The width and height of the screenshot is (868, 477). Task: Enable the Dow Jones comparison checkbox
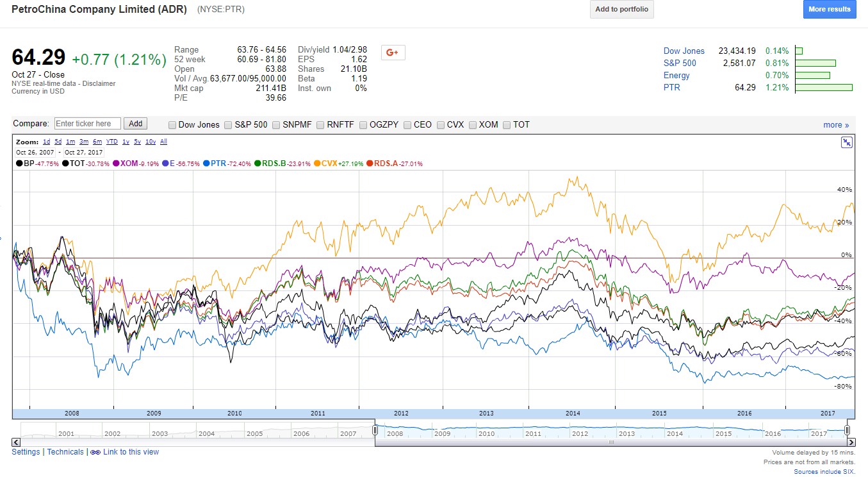click(172, 125)
